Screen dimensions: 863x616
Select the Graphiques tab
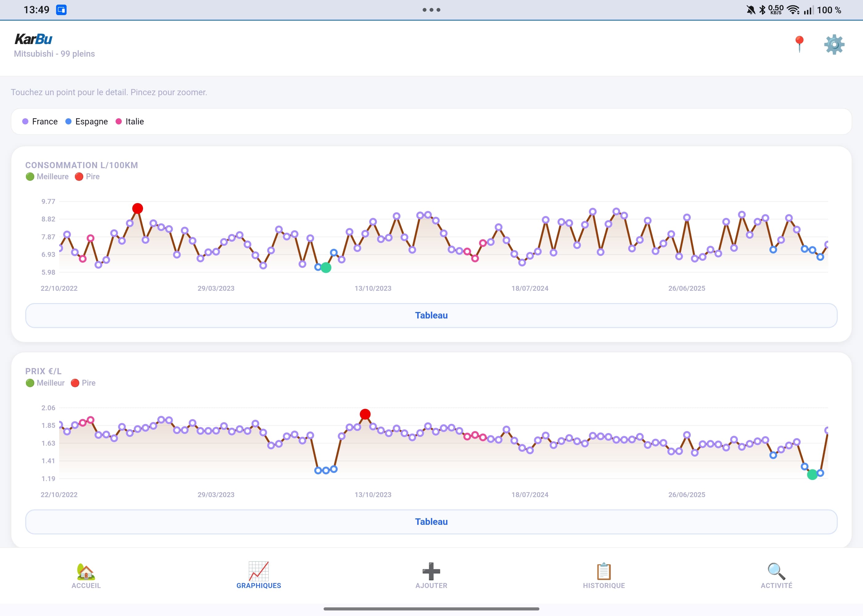pos(259,575)
